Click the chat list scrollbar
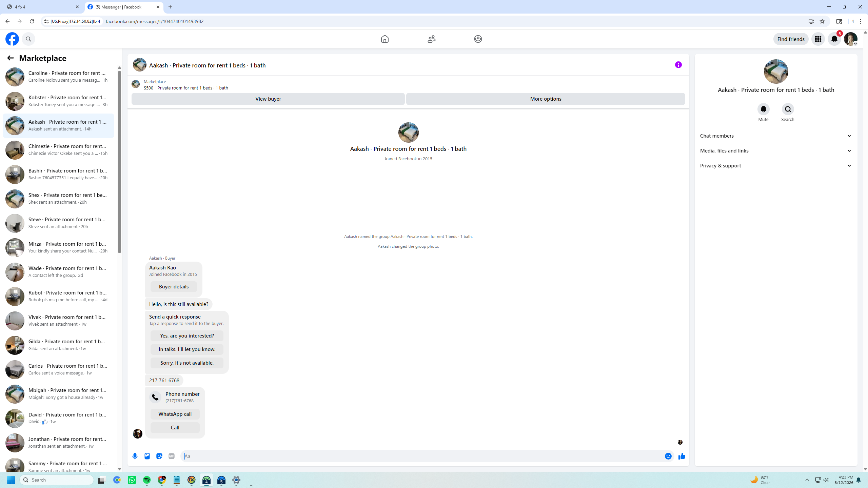This screenshot has height=488, width=868. (119, 162)
